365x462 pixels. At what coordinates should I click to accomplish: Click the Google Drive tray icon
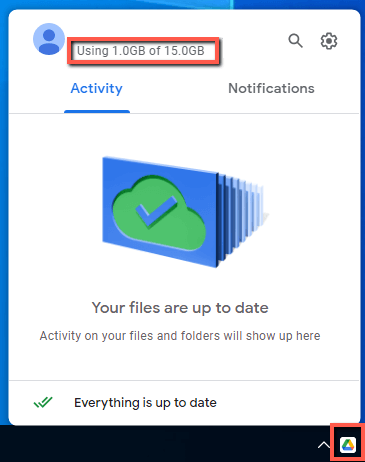(x=348, y=445)
